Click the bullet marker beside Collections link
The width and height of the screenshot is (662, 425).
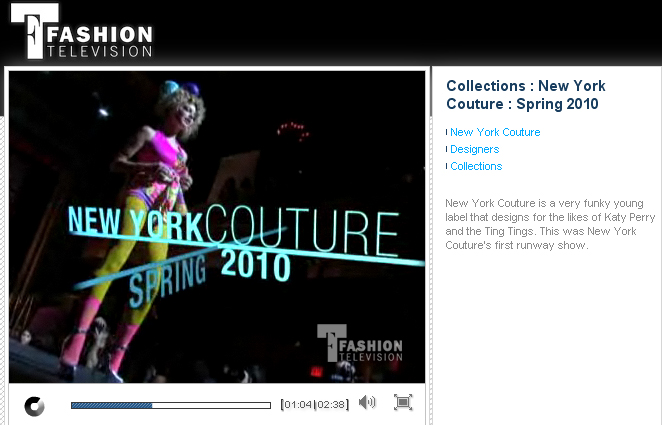pos(447,166)
